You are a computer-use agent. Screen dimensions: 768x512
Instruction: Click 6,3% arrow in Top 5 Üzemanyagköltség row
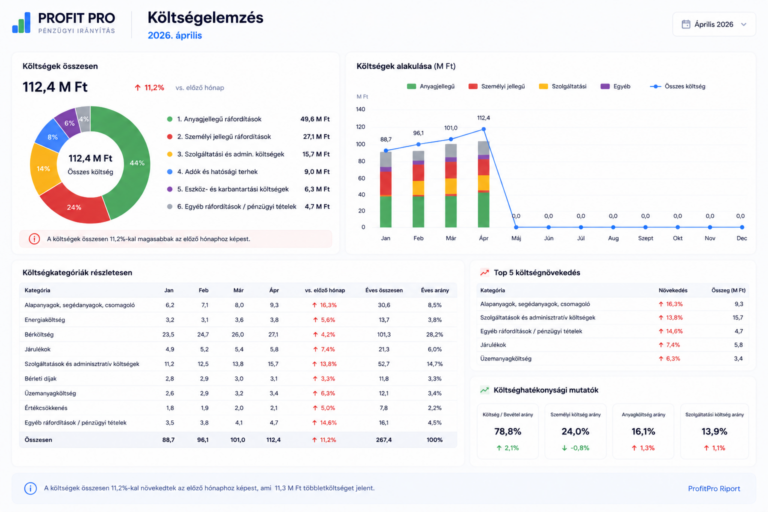661,359
